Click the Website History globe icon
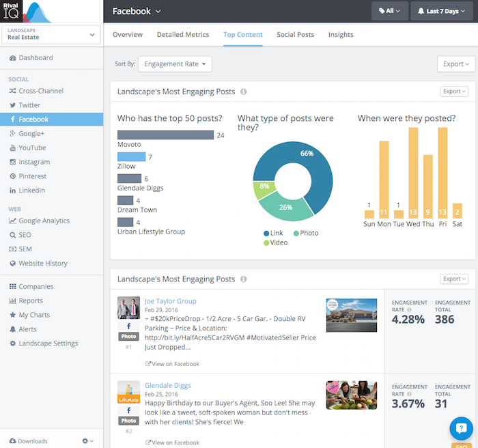Viewport: 478px width, 448px height. point(12,264)
